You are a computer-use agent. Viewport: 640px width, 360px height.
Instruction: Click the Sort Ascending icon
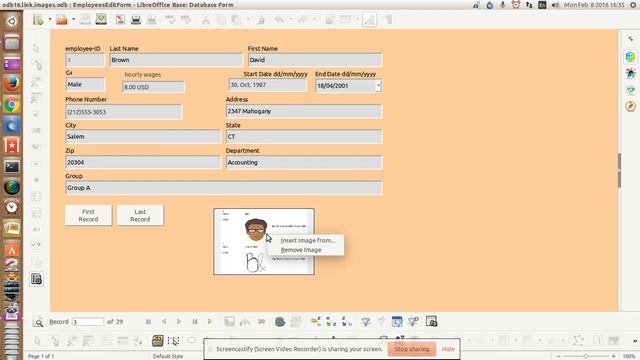(331, 322)
